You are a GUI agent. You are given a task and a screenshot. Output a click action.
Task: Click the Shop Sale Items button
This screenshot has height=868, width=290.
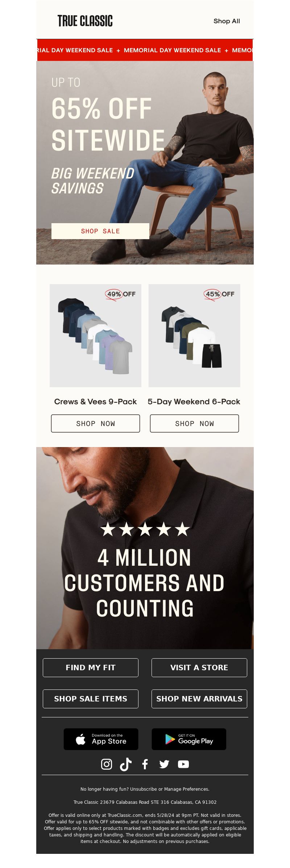click(x=91, y=699)
